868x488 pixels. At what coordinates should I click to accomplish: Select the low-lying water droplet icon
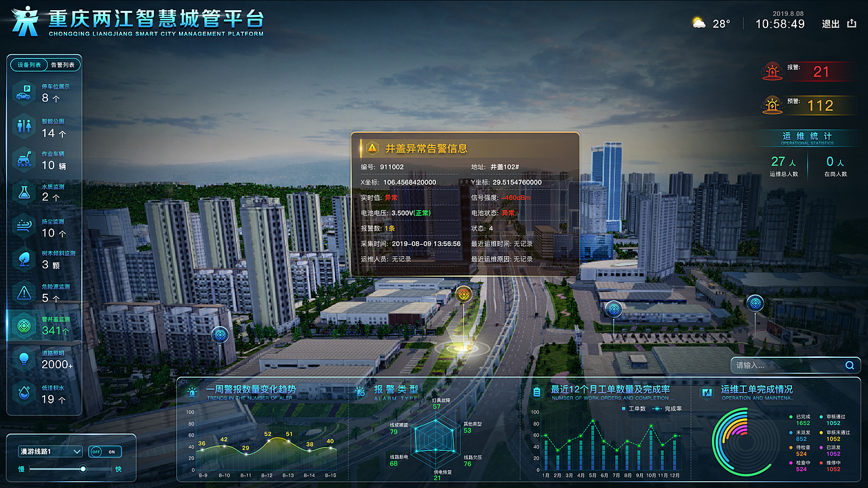pos(24,392)
